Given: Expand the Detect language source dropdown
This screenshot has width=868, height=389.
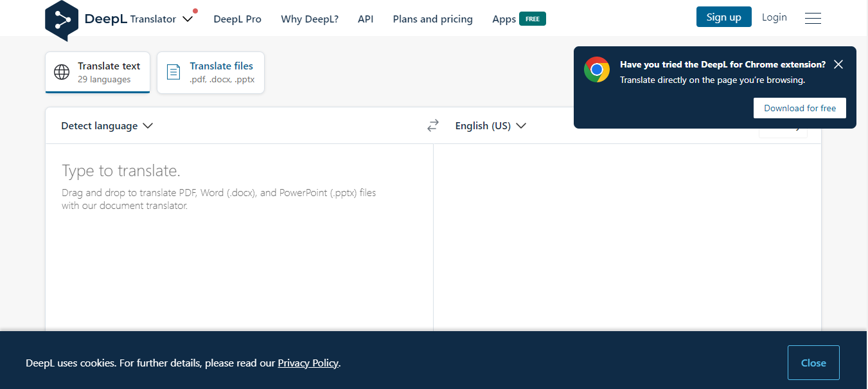Looking at the screenshot, I should pyautogui.click(x=107, y=126).
